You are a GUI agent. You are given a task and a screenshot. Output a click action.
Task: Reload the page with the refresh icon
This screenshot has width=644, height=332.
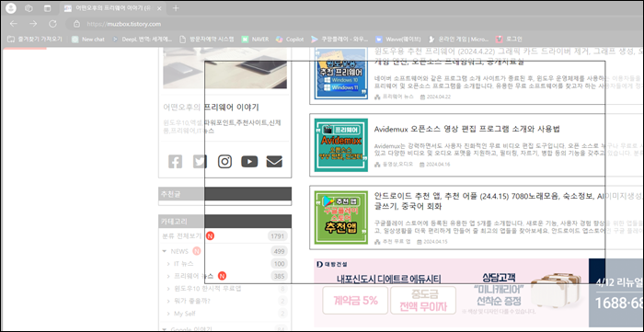coord(52,24)
